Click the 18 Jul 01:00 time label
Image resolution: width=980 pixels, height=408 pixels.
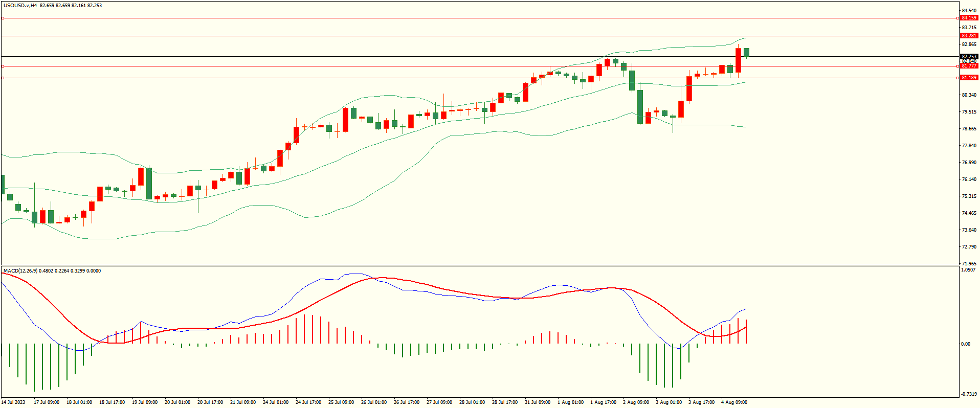point(79,402)
